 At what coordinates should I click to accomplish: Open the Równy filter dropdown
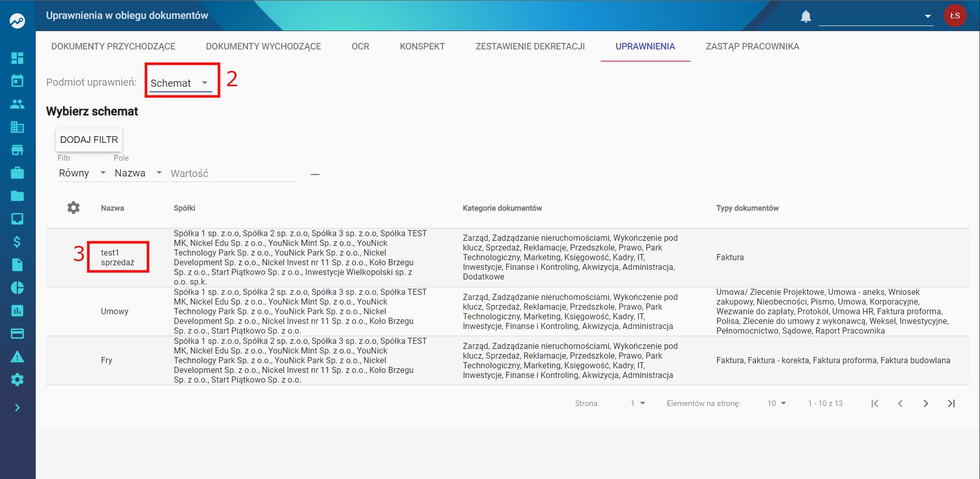coord(82,173)
